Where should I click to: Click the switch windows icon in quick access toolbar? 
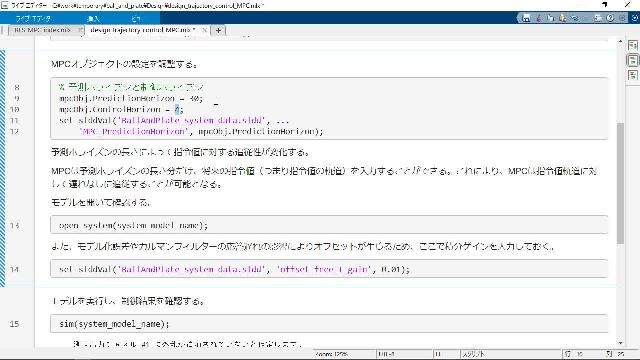point(598,18)
